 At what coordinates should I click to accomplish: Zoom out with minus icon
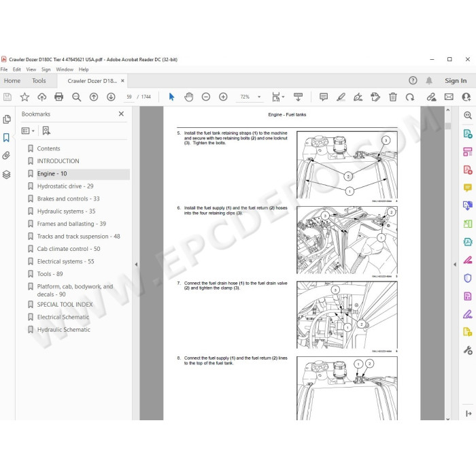pos(206,97)
